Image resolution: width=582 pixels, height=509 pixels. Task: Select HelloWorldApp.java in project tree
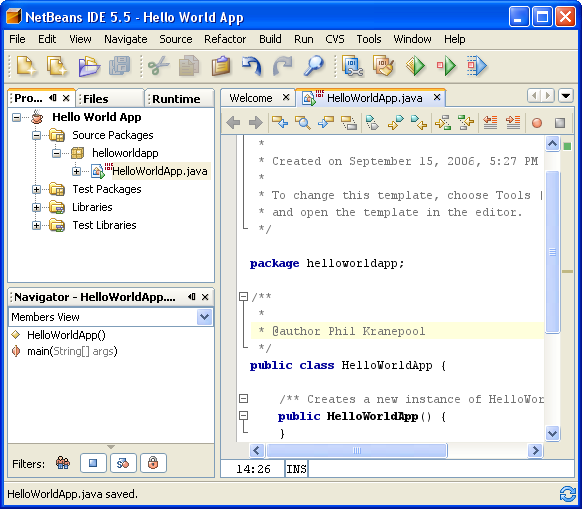click(x=160, y=171)
